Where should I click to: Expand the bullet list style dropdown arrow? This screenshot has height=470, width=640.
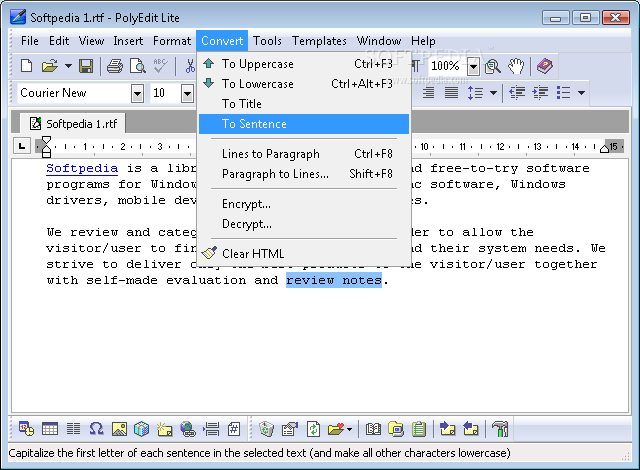pyautogui.click(x=581, y=93)
